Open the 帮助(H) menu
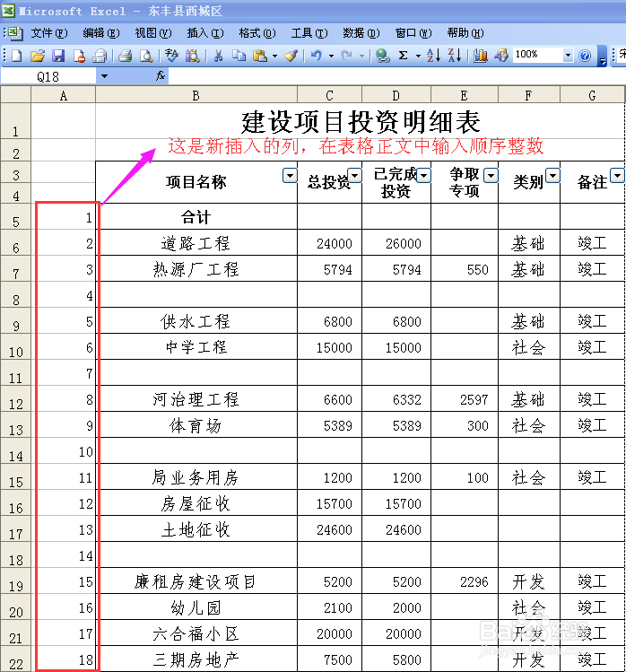The image size is (626, 672). pos(465,33)
